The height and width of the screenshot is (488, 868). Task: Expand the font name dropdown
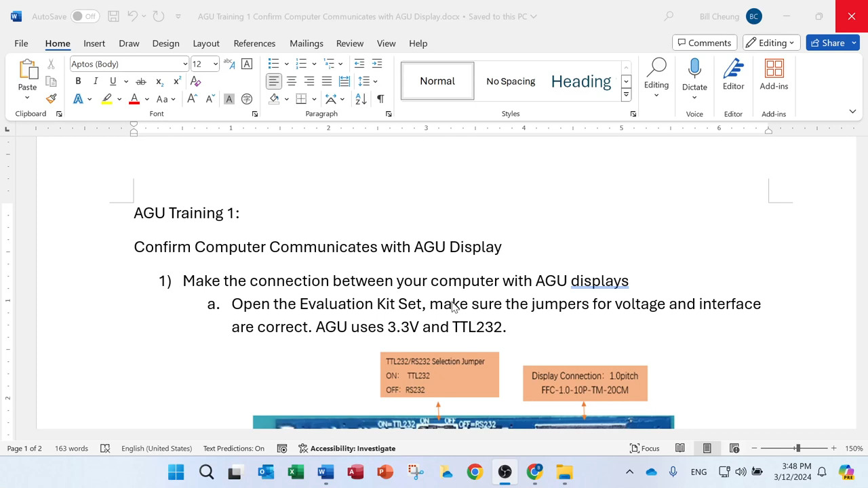click(x=184, y=64)
